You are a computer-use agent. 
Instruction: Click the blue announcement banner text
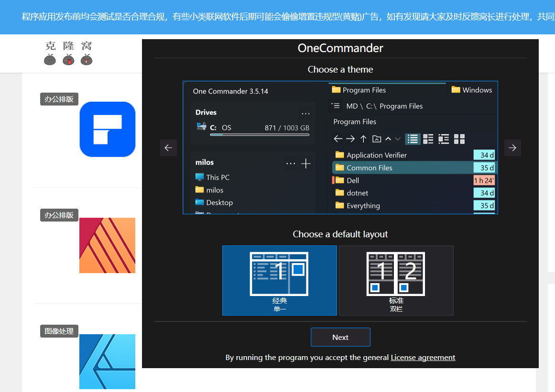coord(288,17)
